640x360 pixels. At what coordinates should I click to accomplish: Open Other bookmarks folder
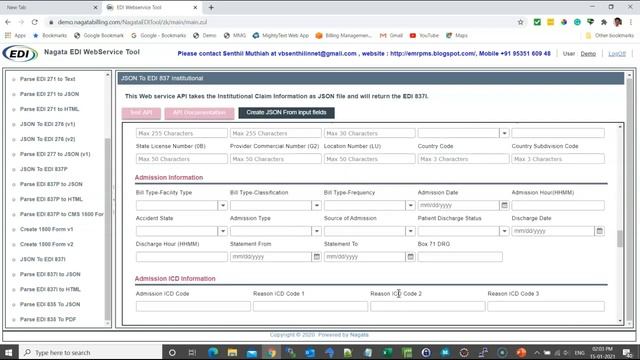pos(610,36)
